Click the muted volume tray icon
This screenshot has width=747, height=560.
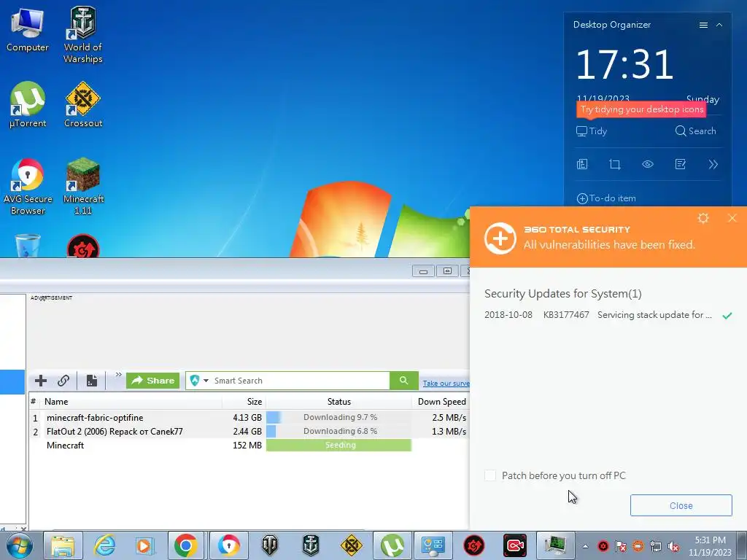click(x=673, y=546)
